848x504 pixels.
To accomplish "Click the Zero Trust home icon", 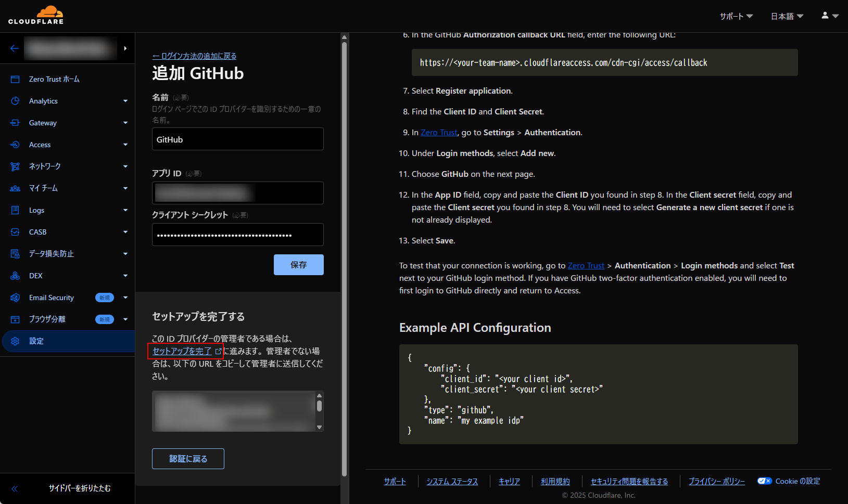I will 15,79.
